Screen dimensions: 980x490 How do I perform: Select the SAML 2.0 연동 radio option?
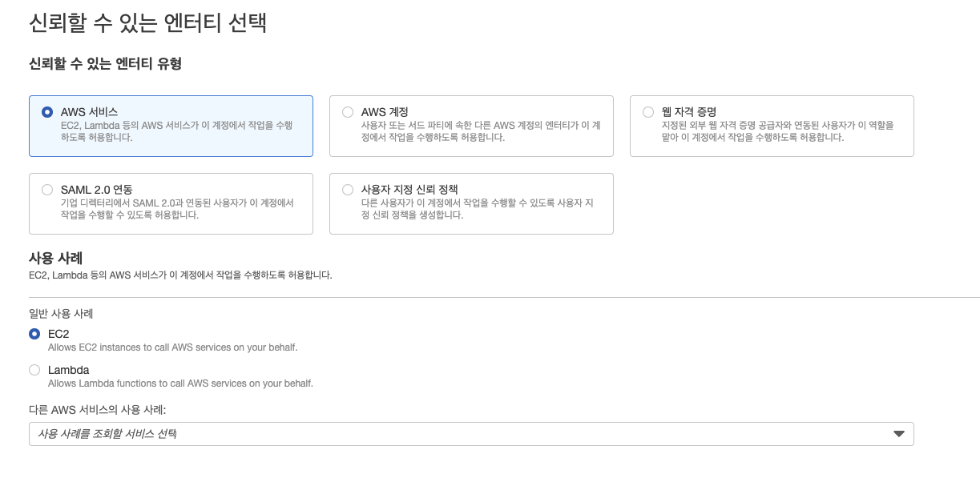(x=47, y=190)
